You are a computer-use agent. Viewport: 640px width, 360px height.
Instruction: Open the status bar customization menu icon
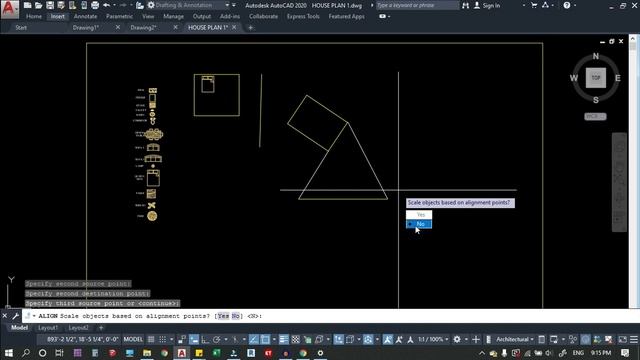click(x=633, y=339)
